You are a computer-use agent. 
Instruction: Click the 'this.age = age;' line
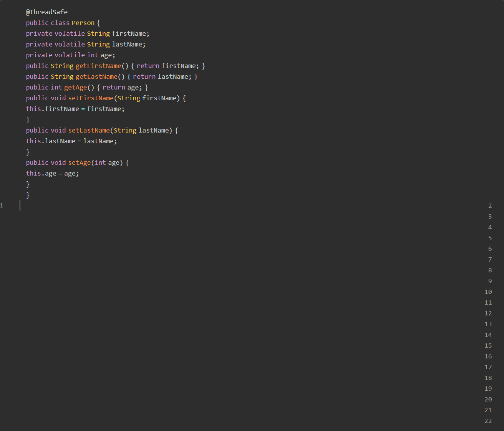click(52, 173)
